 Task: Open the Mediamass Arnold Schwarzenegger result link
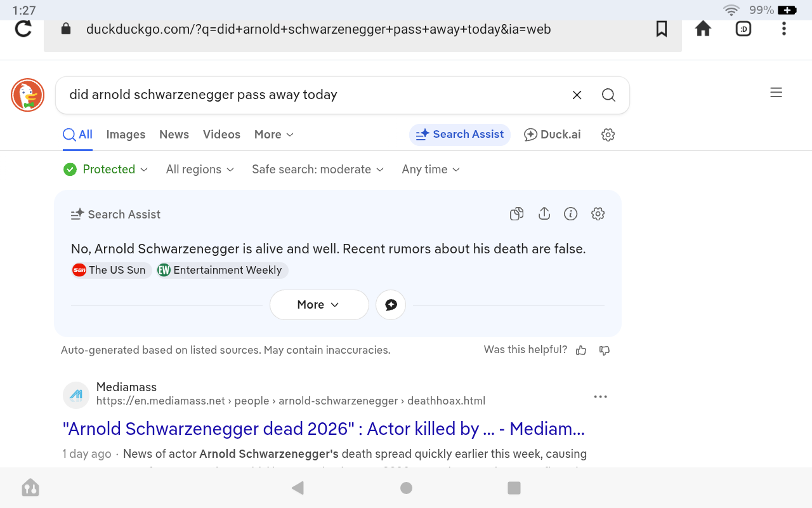324,429
